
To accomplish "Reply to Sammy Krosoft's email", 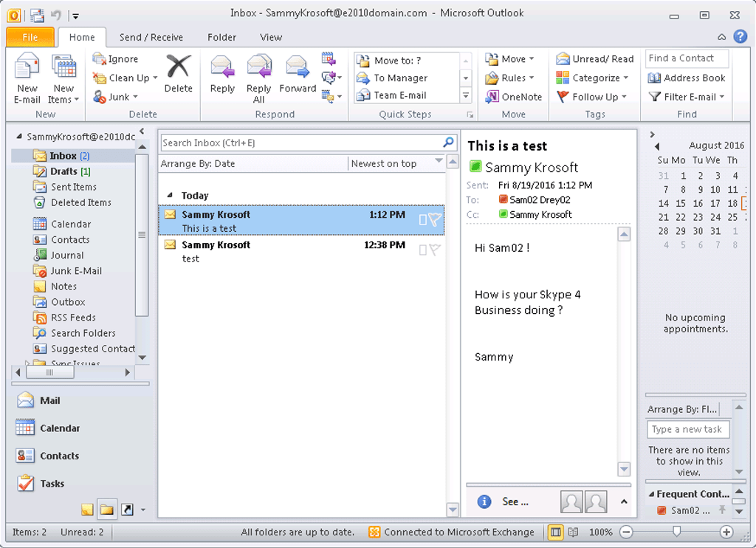I will pos(221,74).
